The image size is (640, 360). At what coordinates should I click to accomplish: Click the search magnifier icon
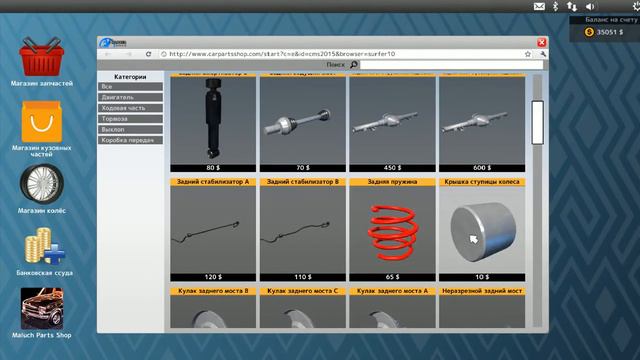[x=354, y=64]
